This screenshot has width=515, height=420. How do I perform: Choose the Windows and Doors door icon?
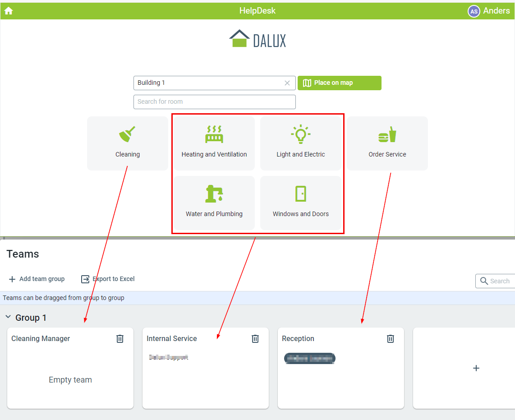(300, 194)
